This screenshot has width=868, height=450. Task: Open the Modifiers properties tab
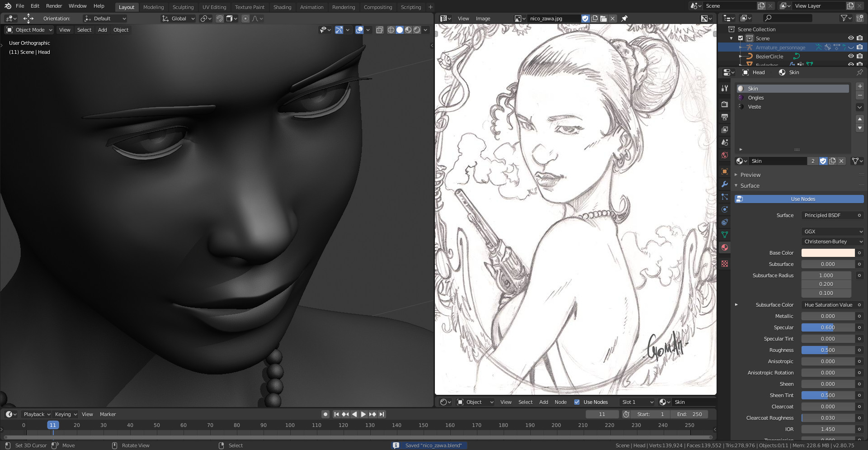click(x=725, y=184)
